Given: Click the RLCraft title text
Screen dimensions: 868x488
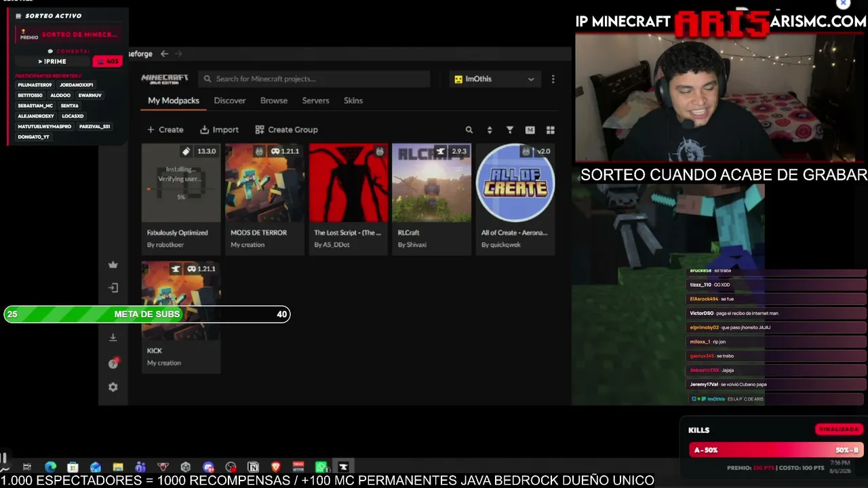Looking at the screenshot, I should point(409,232).
